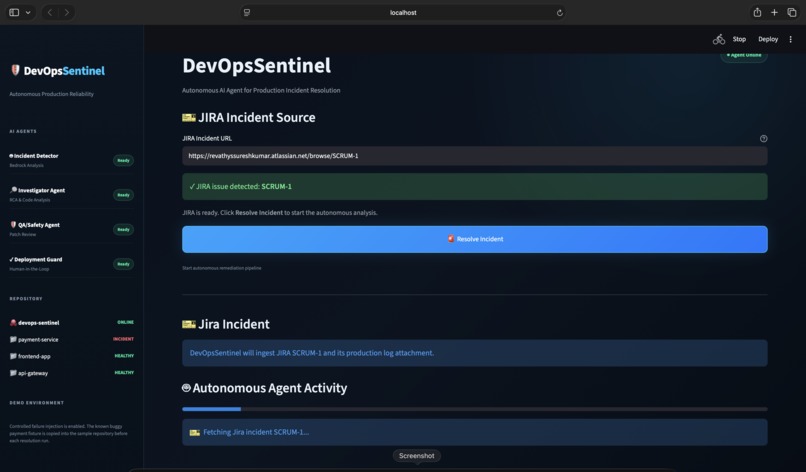Screen dimensions: 806x472
Task: Click the ticket icon beside Fetching Jira incident
Action: click(194, 432)
